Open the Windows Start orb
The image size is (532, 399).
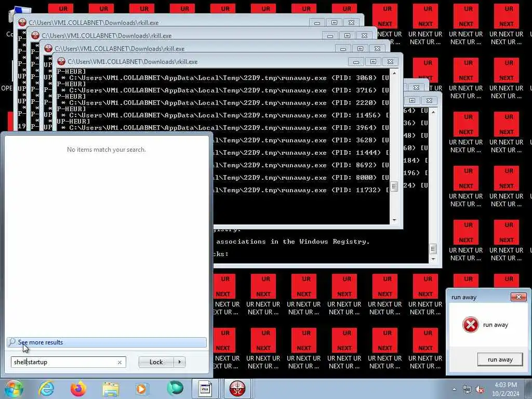[x=14, y=389]
